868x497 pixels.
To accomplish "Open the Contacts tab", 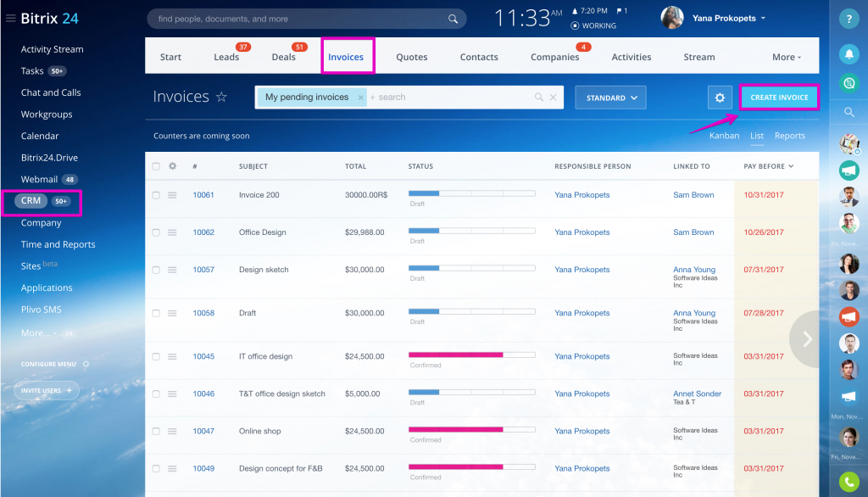I will point(479,57).
